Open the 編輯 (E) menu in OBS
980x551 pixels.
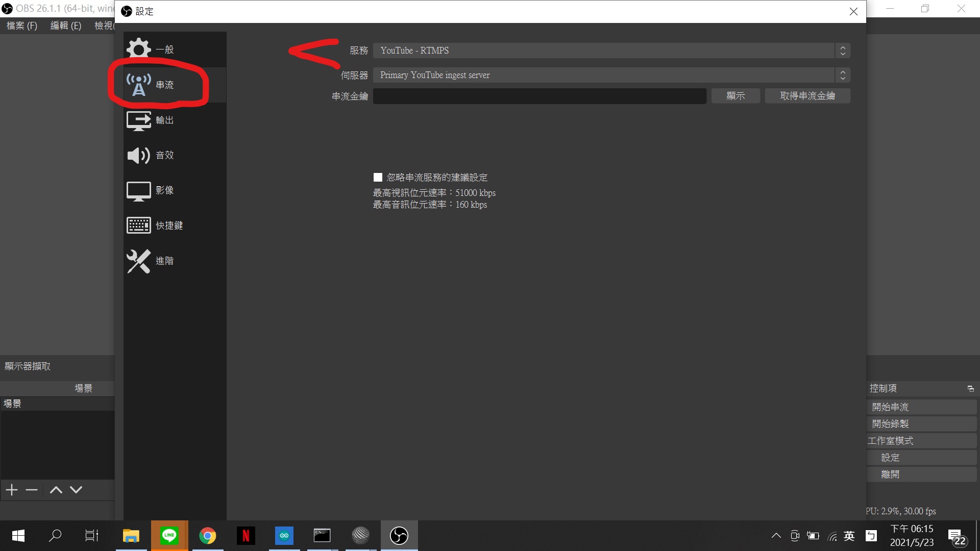pyautogui.click(x=66, y=26)
